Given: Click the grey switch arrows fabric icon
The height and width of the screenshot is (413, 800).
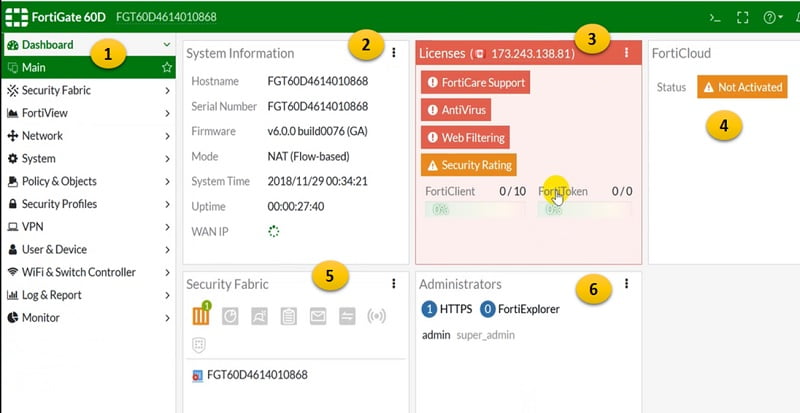Looking at the screenshot, I should click(347, 317).
